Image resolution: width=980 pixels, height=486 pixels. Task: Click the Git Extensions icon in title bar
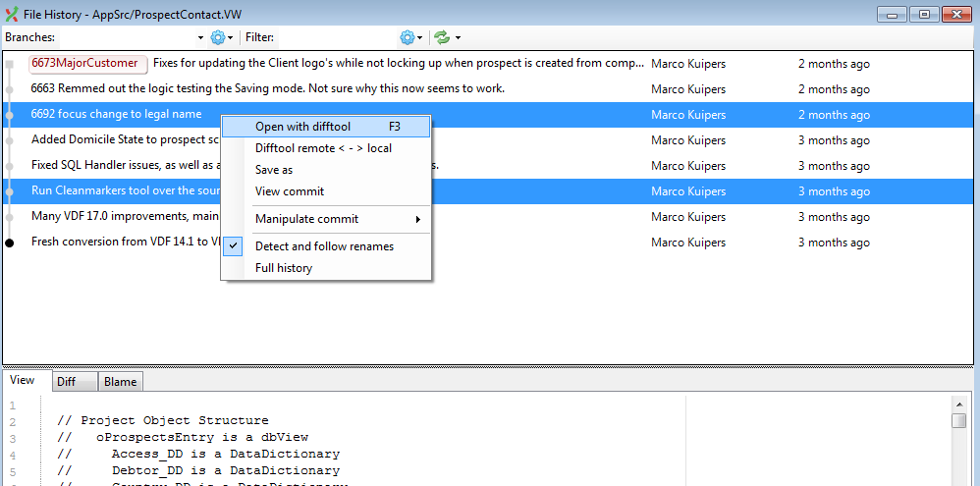click(12, 14)
